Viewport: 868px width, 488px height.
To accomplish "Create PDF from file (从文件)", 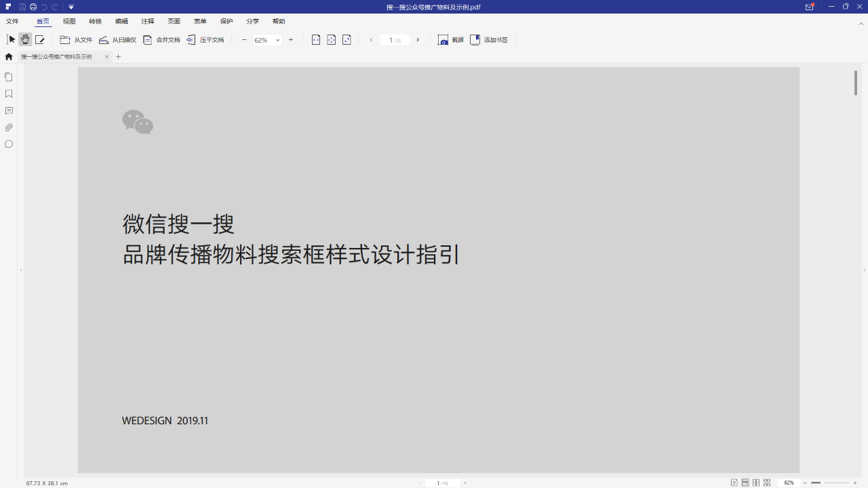I will (x=76, y=40).
